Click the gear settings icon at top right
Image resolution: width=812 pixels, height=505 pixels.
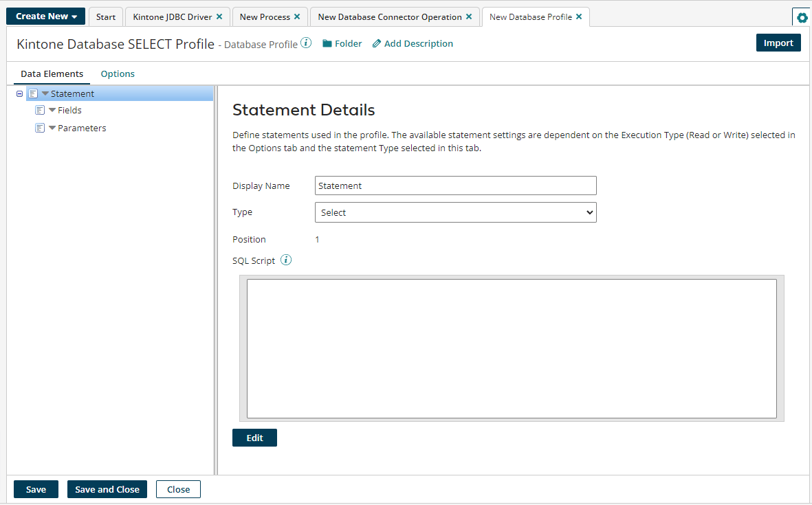point(802,18)
